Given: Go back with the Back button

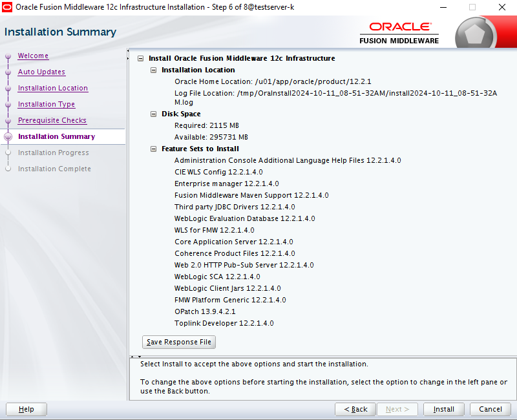Looking at the screenshot, I should pos(355,409).
